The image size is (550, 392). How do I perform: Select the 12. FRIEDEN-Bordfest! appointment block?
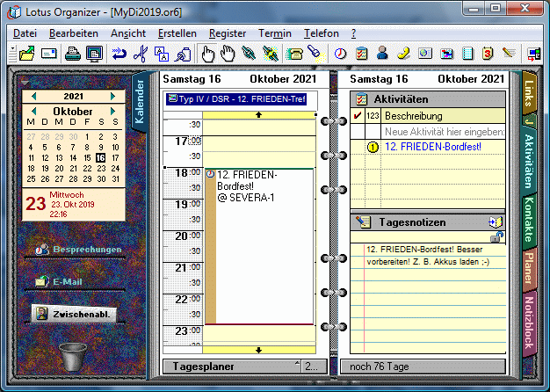(259, 246)
